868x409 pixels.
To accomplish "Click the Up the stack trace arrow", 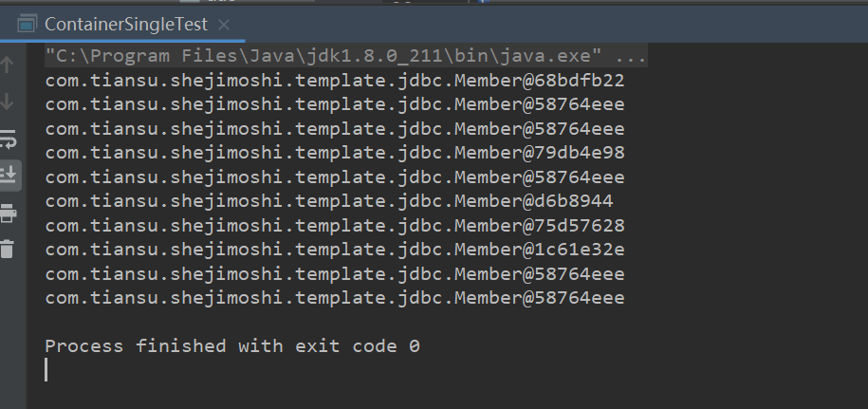I will point(8,65).
